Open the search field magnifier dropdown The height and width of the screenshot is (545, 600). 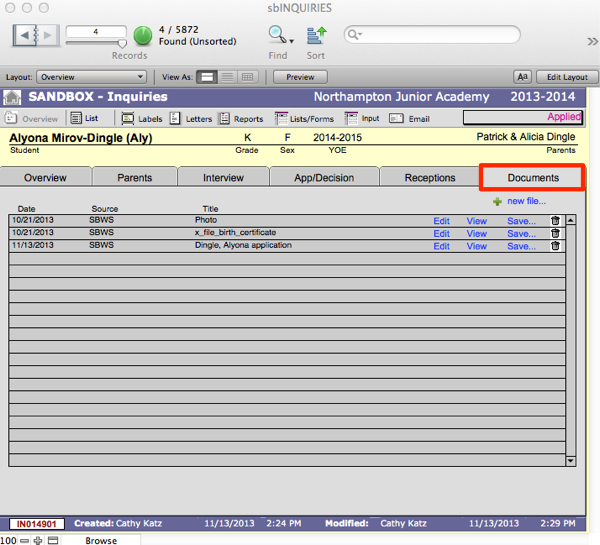(353, 35)
